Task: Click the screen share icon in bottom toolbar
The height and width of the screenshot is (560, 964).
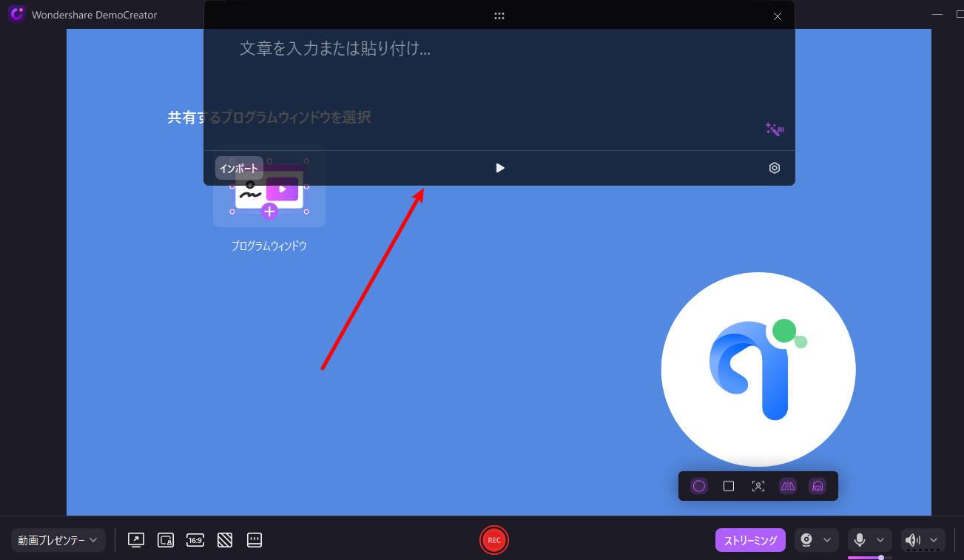Action: 136,540
